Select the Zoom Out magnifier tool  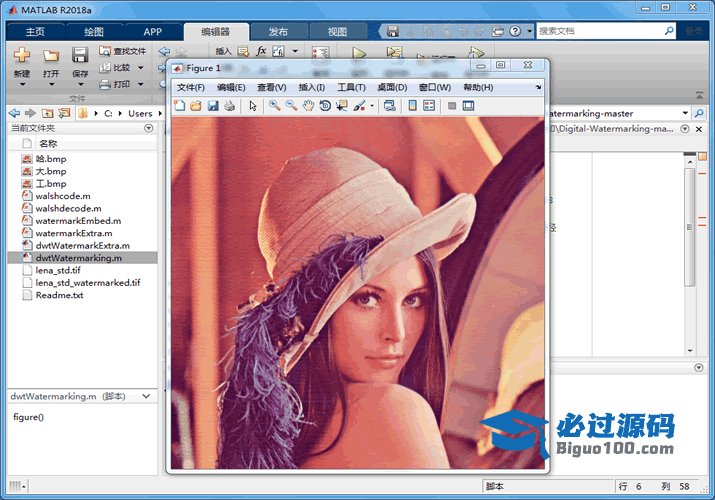pos(291,106)
